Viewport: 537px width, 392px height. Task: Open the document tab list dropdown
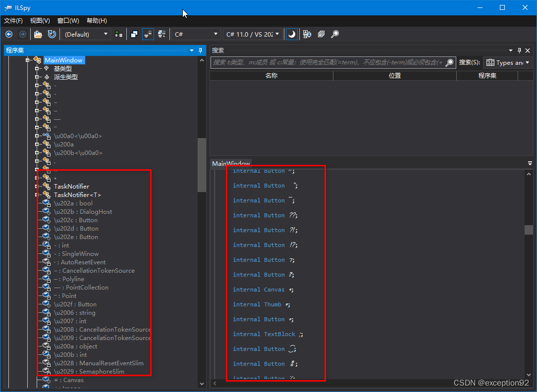point(530,163)
